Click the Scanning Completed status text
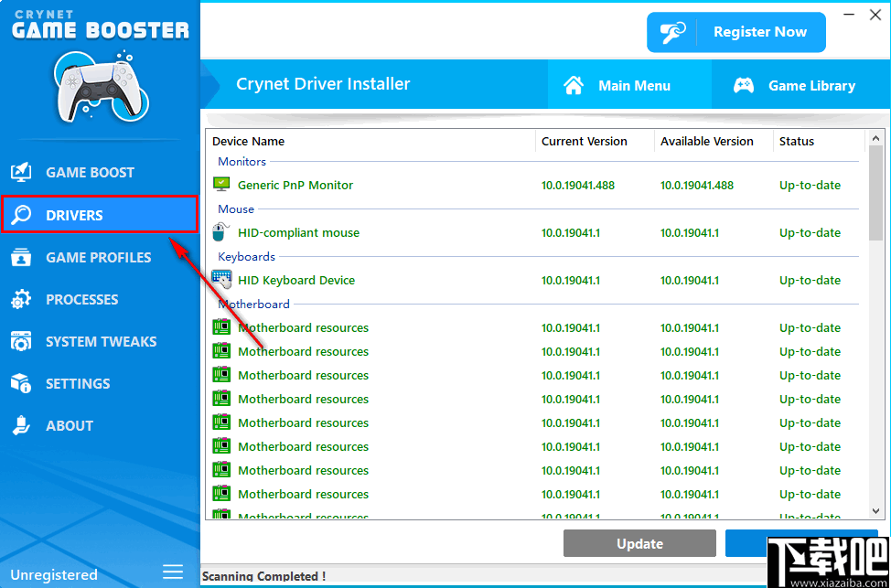The height and width of the screenshot is (588, 891). [264, 576]
